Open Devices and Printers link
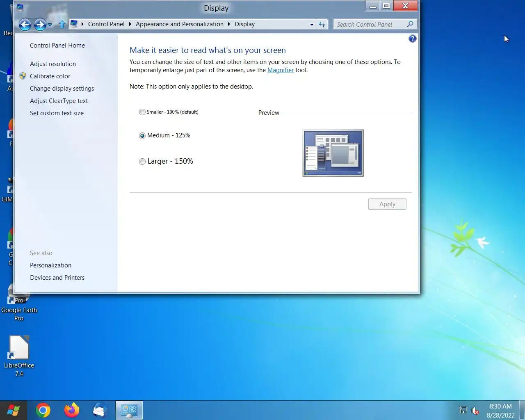525x420 pixels. [x=57, y=278]
